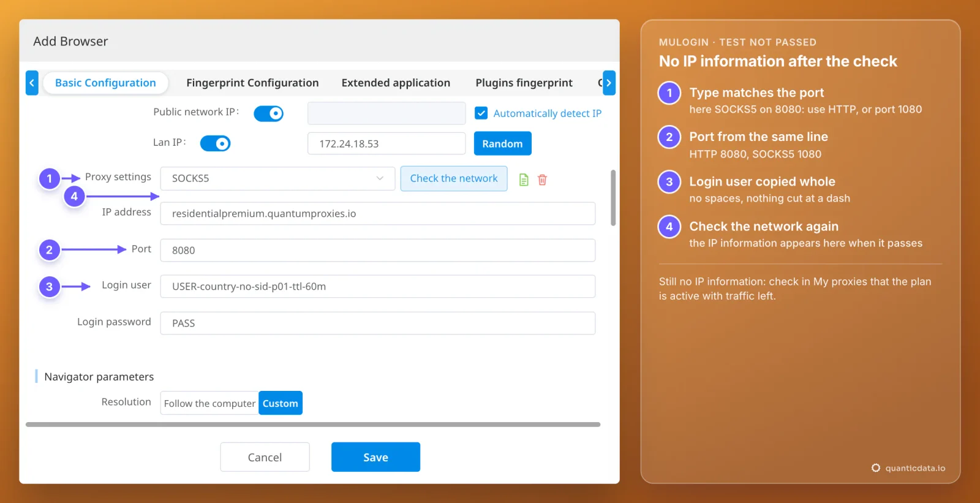The height and width of the screenshot is (503, 980).
Task: Save the browser configuration
Action: point(375,457)
